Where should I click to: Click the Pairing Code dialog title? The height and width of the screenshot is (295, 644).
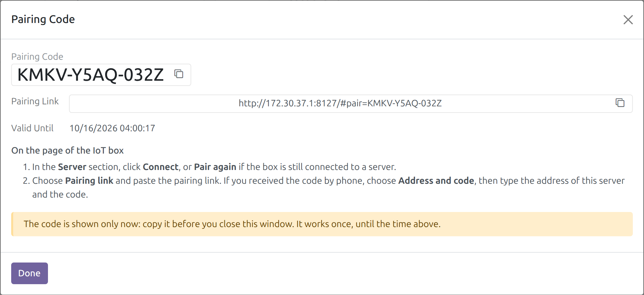pyautogui.click(x=43, y=19)
